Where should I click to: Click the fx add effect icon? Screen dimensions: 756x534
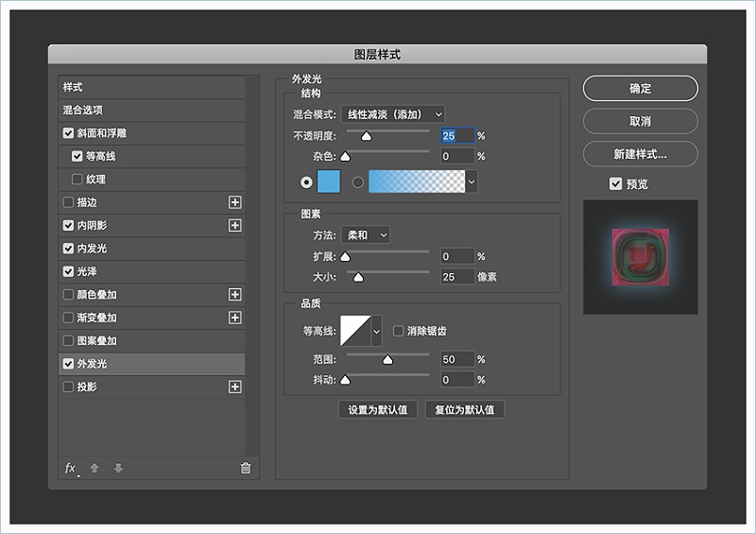[71, 468]
